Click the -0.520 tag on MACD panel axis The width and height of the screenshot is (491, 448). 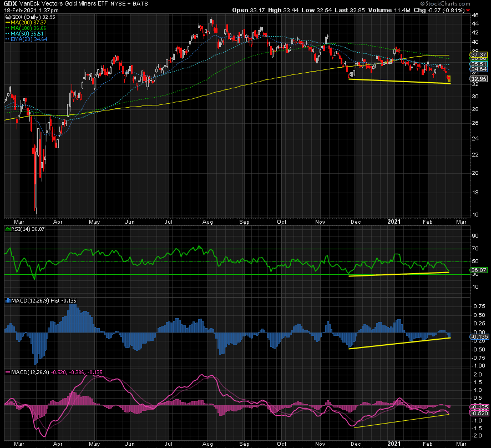[479, 414]
